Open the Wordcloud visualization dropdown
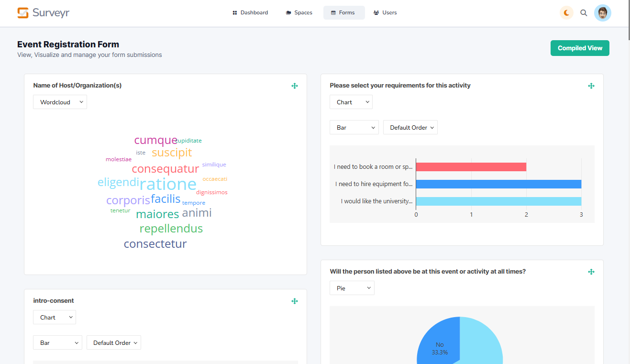This screenshot has width=630, height=364. [x=60, y=102]
